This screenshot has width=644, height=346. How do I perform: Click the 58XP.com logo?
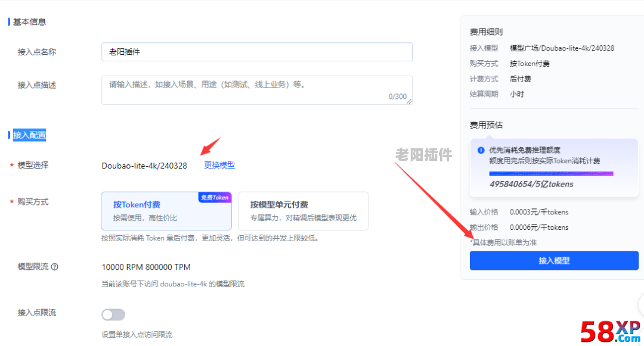tap(610, 331)
